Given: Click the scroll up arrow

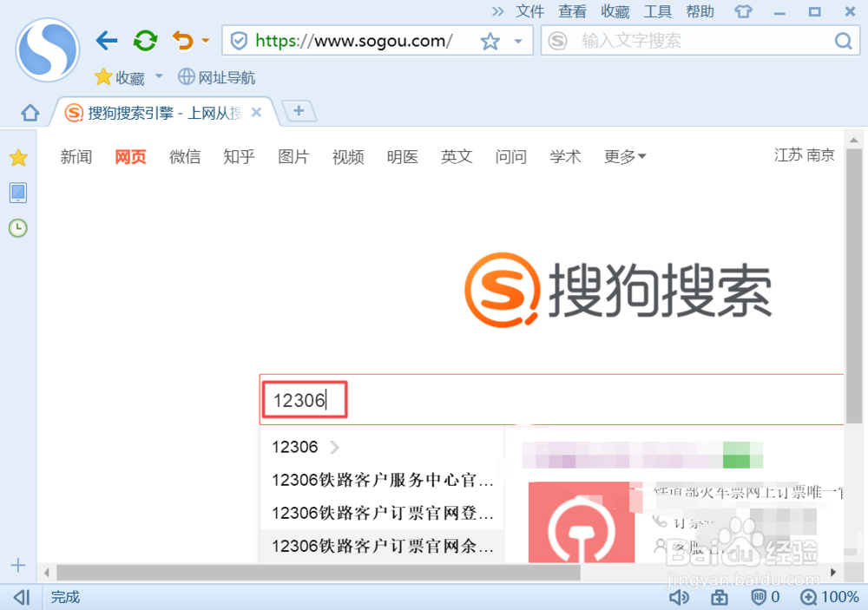Looking at the screenshot, I should click(853, 140).
